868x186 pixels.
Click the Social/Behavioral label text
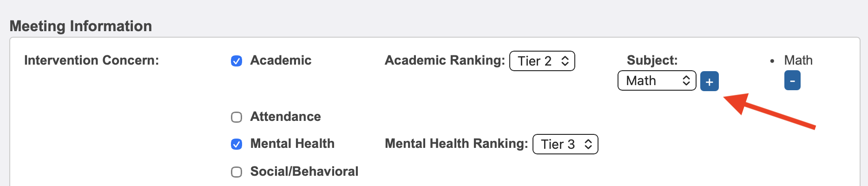click(x=304, y=172)
